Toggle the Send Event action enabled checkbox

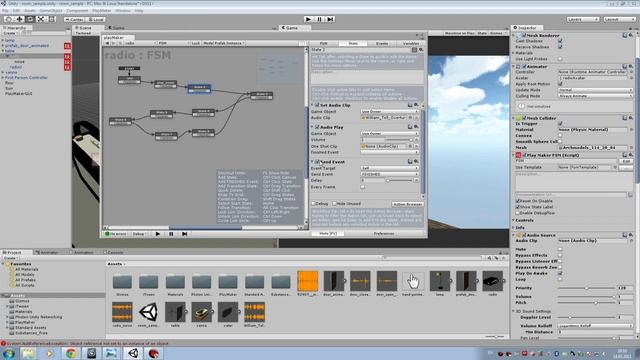coord(317,162)
